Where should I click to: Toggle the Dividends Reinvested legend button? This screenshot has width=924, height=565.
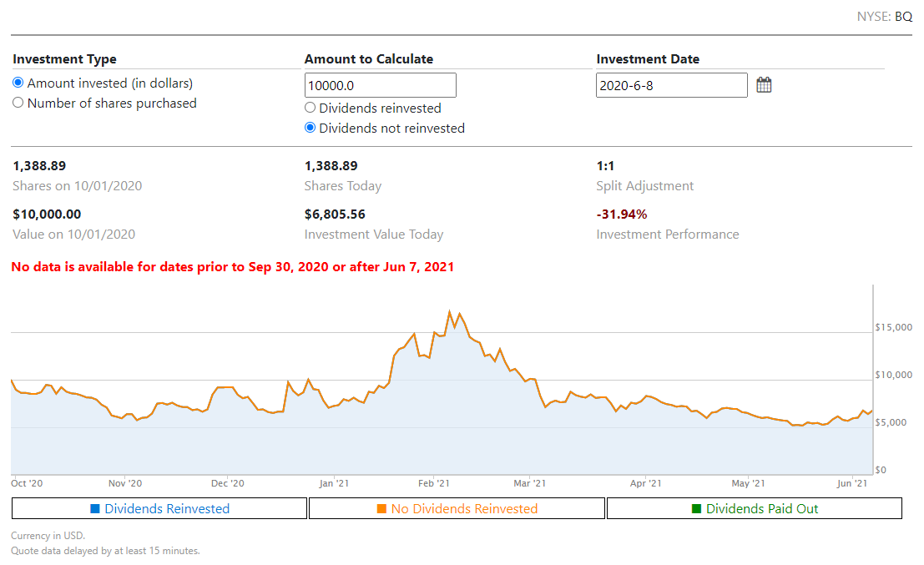(x=159, y=508)
